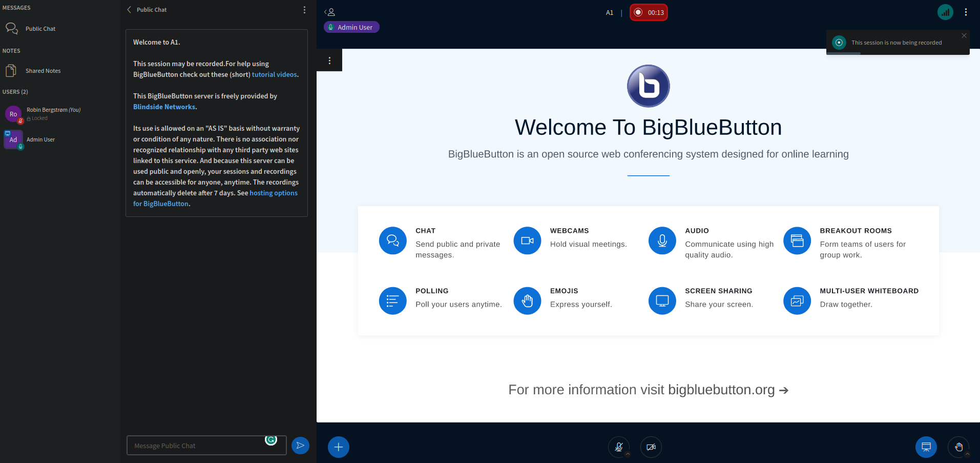This screenshot has width=980, height=463.
Task: Click the Multi-User Whiteboard feature icon
Action: [797, 301]
